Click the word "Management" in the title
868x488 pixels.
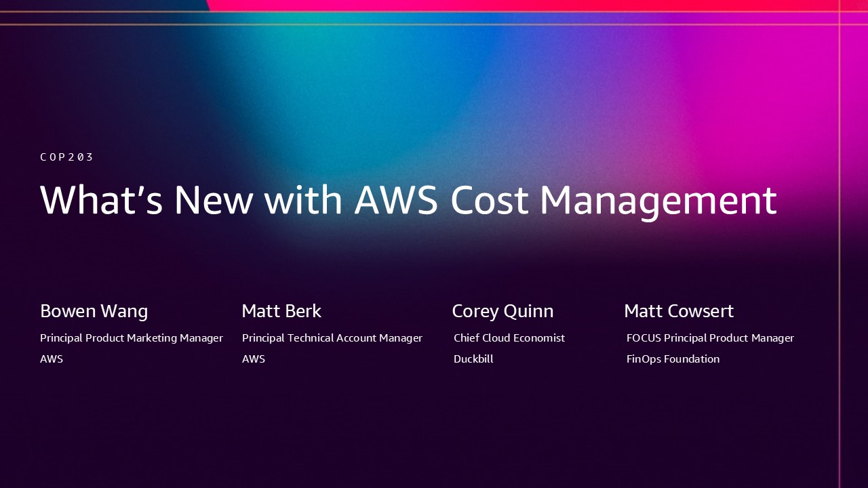coord(658,201)
